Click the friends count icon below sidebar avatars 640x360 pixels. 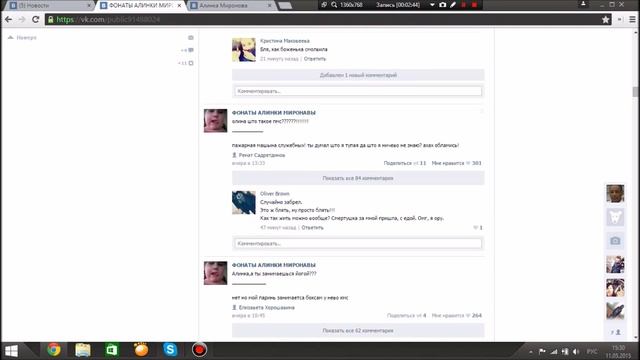616,332
